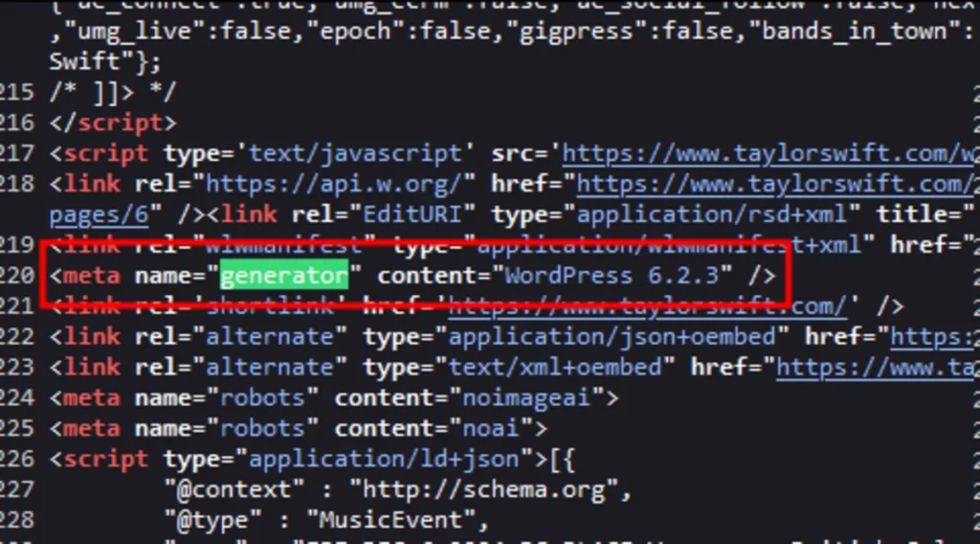Screen dimensions: 980x544
Task: Click the text application/json+oembed
Action: (x=612, y=337)
